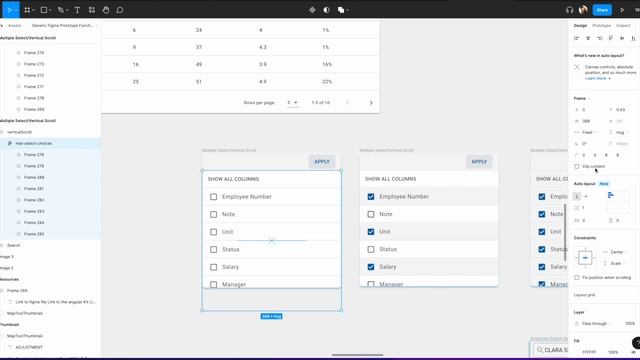Click the Align top icon
Screen dimensions: 640x360
[611, 38]
